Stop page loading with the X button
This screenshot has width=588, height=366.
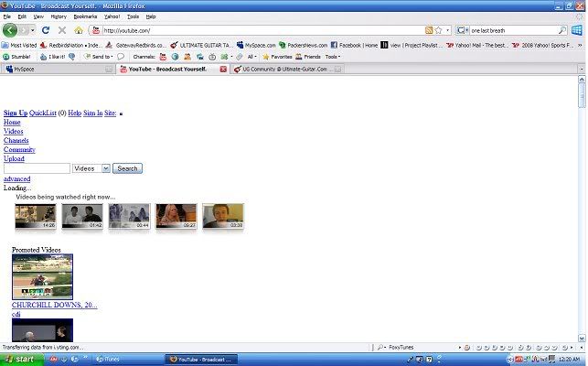coord(62,30)
